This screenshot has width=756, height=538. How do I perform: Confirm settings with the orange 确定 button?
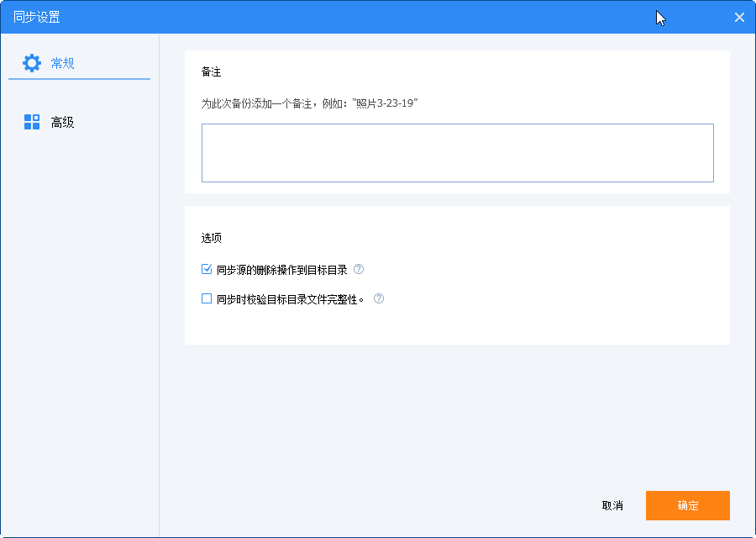(687, 505)
